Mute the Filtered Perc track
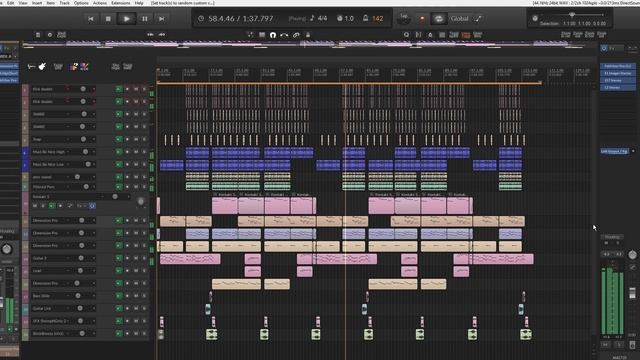This screenshot has height=360, width=640. coord(136,187)
